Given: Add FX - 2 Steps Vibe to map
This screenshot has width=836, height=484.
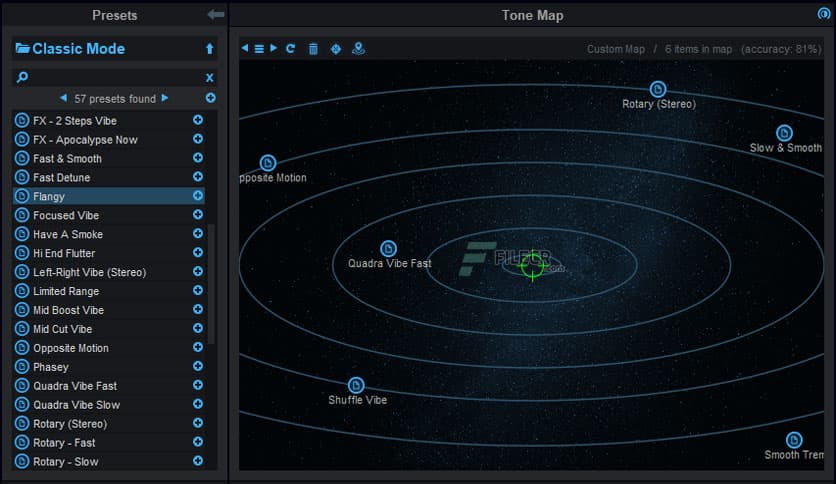Looking at the screenshot, I should [198, 120].
